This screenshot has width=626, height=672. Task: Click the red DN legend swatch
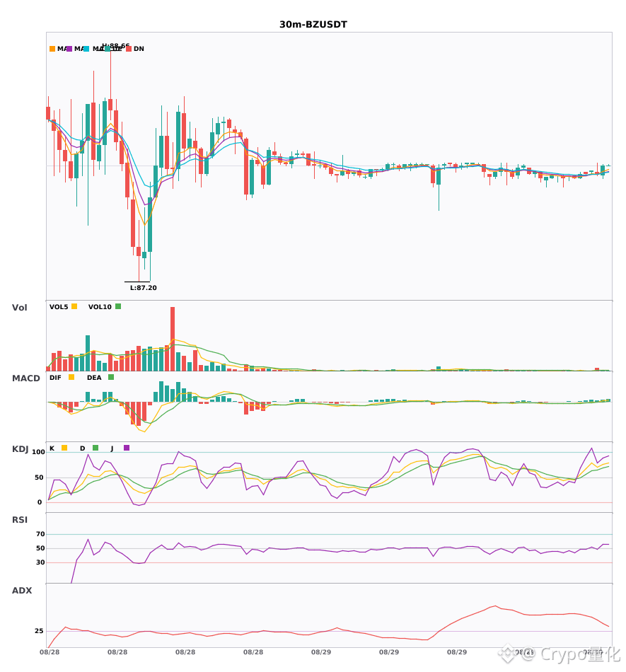[x=129, y=49]
